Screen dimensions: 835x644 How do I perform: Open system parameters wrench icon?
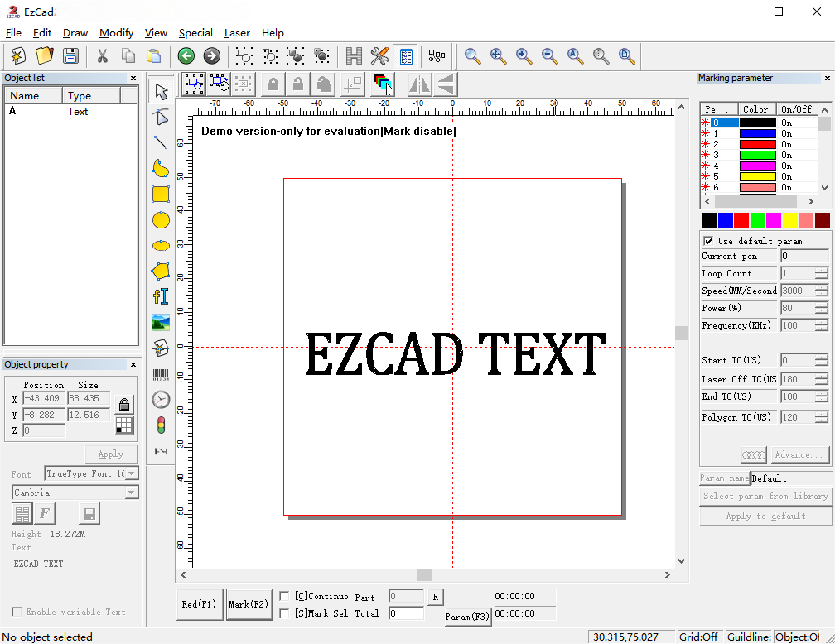[379, 56]
